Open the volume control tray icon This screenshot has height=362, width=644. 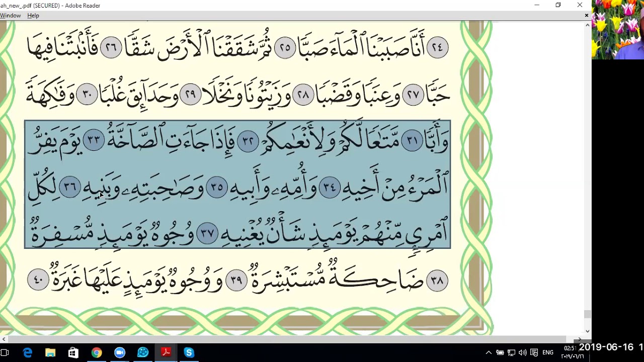[x=523, y=353]
